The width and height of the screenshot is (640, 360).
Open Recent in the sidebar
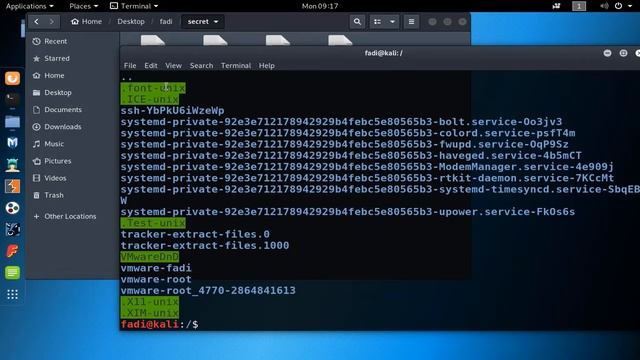49,41
